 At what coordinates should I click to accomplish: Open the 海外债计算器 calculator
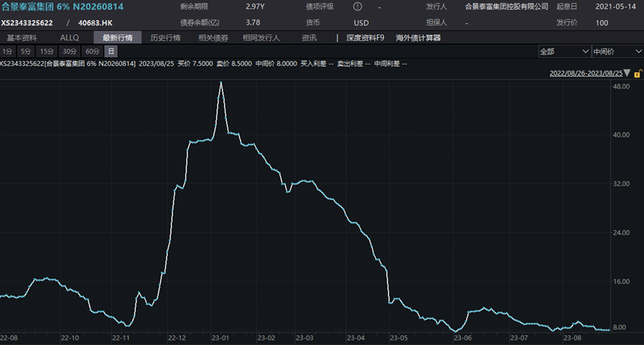tap(418, 37)
